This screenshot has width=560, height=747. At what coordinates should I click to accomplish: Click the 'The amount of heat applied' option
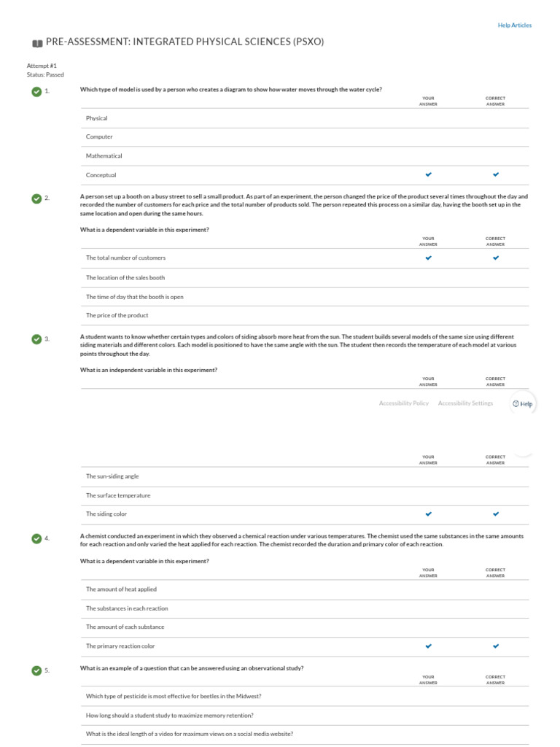tap(305, 589)
